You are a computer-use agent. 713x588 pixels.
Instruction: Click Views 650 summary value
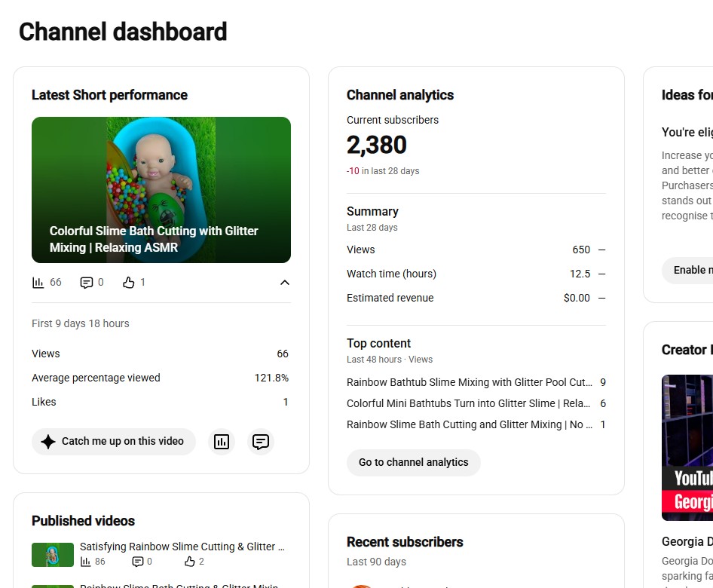581,250
